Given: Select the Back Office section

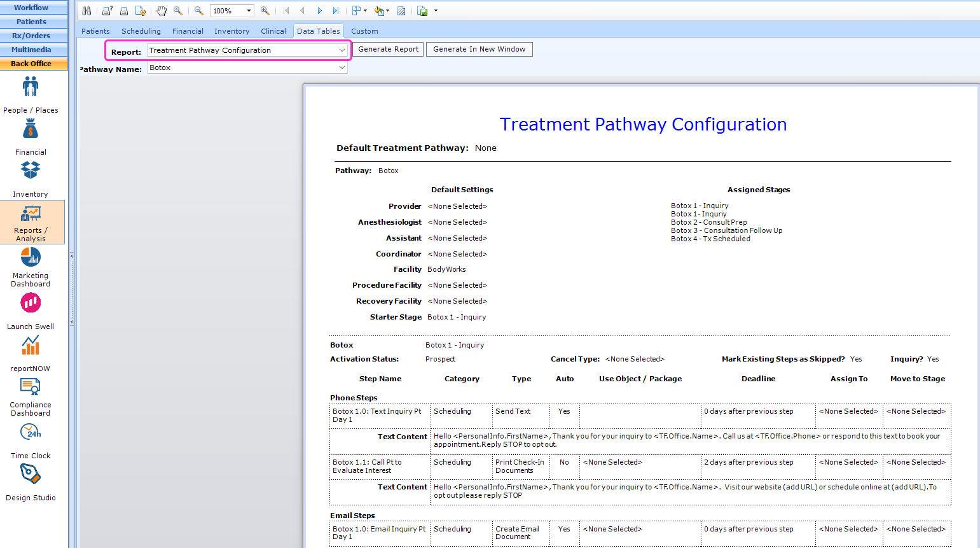Looking at the screenshot, I should pyautogui.click(x=34, y=64).
